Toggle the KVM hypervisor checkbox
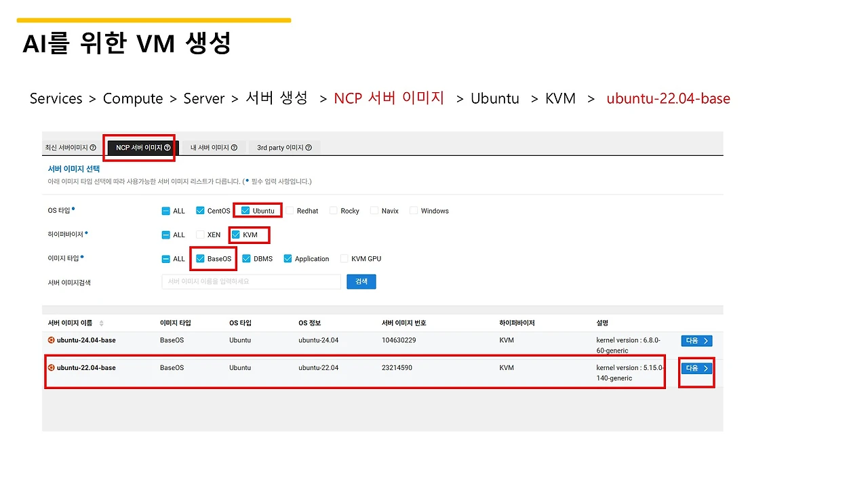This screenshot has width=868, height=488. [236, 235]
